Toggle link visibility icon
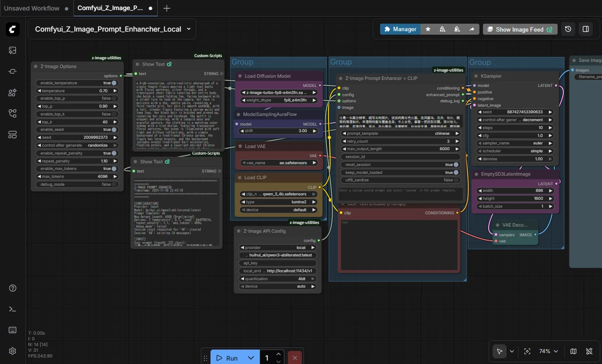The image size is (602, 364). pyautogui.click(x=588, y=351)
